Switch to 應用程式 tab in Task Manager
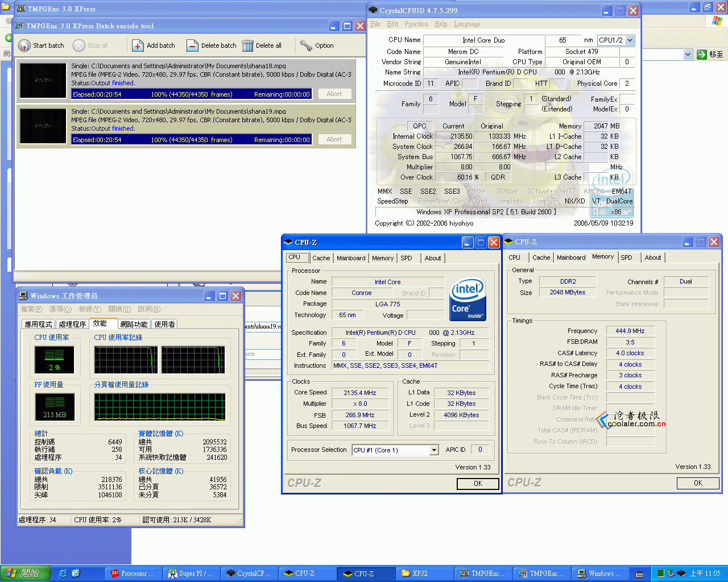Viewport: 728px width, 582px height. click(x=38, y=324)
